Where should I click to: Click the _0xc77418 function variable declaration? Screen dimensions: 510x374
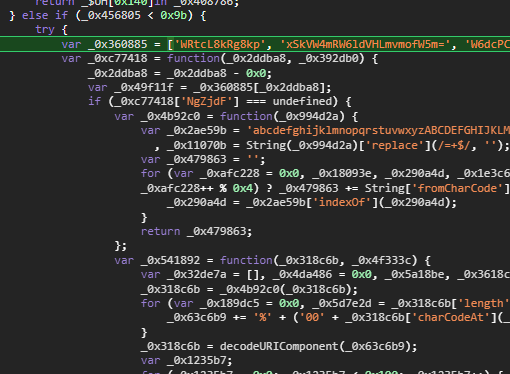tap(118, 58)
